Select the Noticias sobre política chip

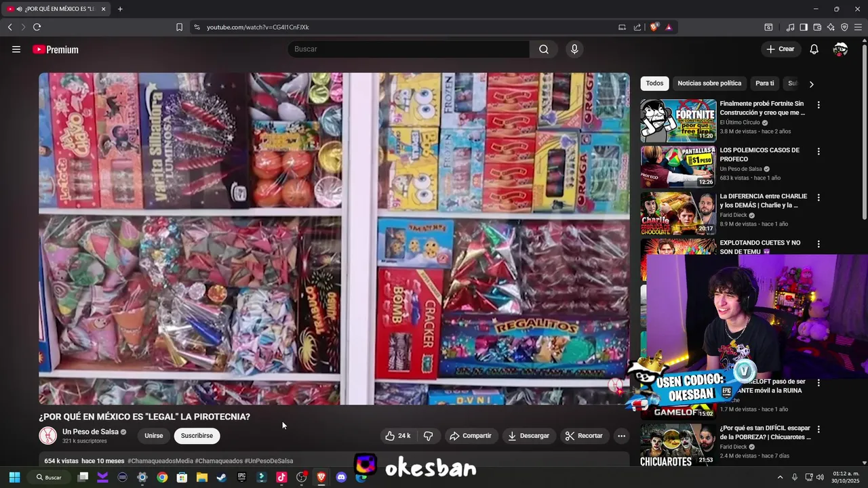[709, 83]
